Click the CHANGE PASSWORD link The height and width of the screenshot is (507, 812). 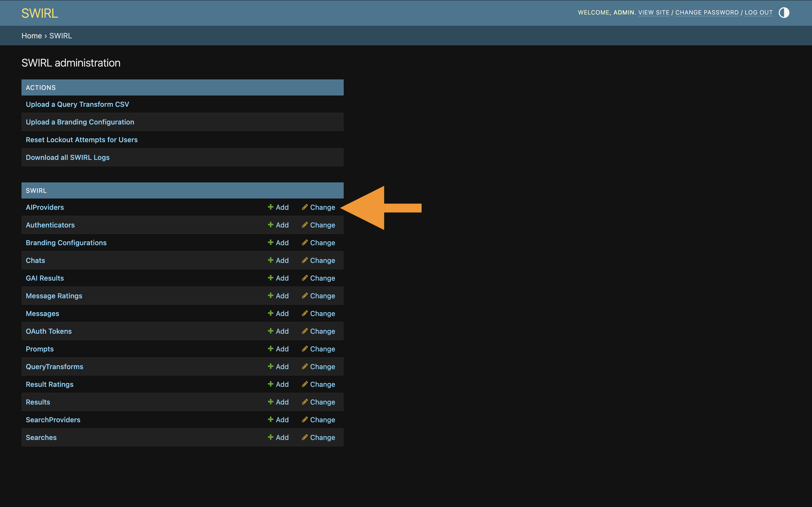click(x=707, y=12)
